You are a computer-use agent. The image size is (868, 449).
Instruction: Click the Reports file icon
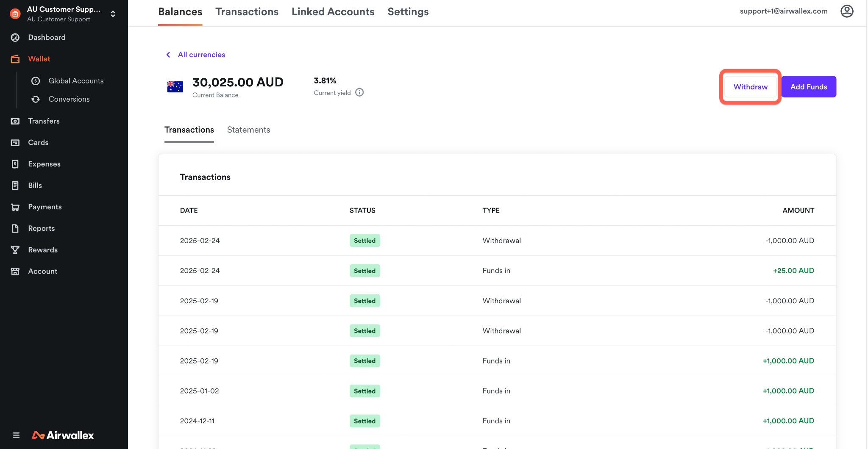pos(15,228)
